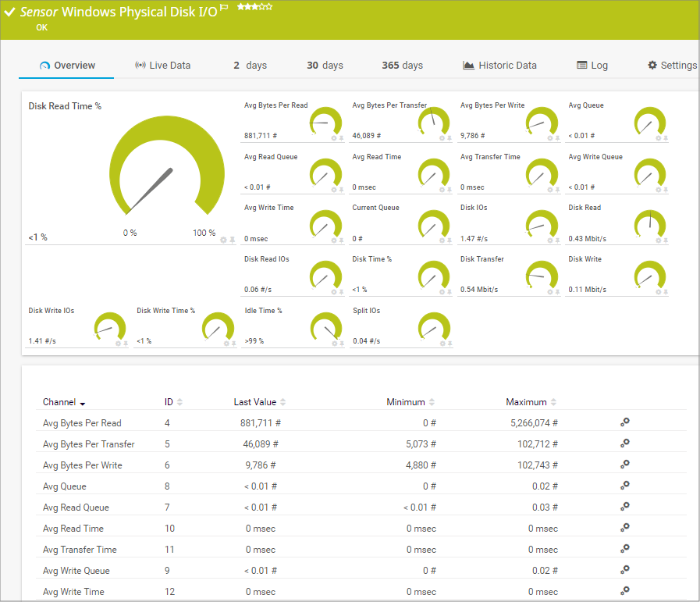Click pin icon on Disk Write IOs gauge

pyautogui.click(x=125, y=343)
